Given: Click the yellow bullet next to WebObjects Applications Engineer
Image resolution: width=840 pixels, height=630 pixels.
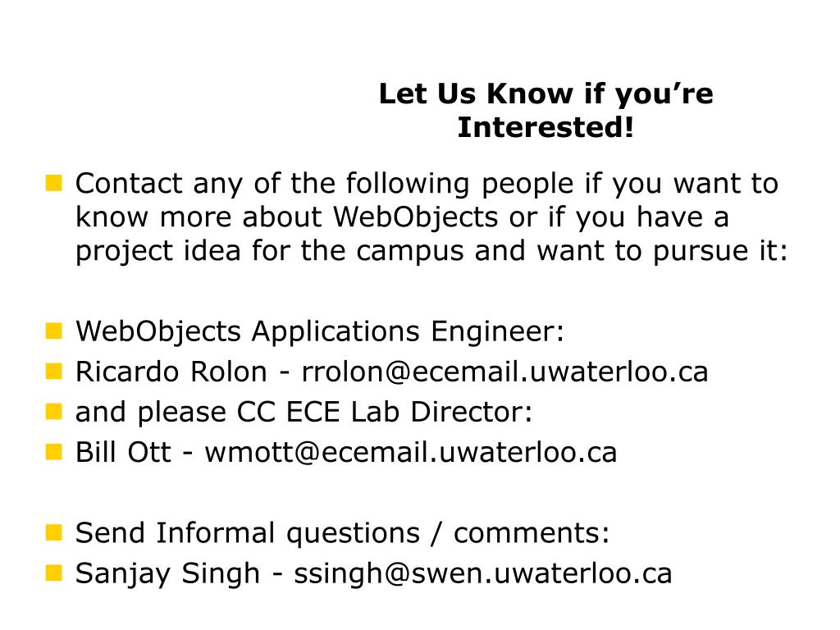Looking at the screenshot, I should pyautogui.click(x=54, y=331).
